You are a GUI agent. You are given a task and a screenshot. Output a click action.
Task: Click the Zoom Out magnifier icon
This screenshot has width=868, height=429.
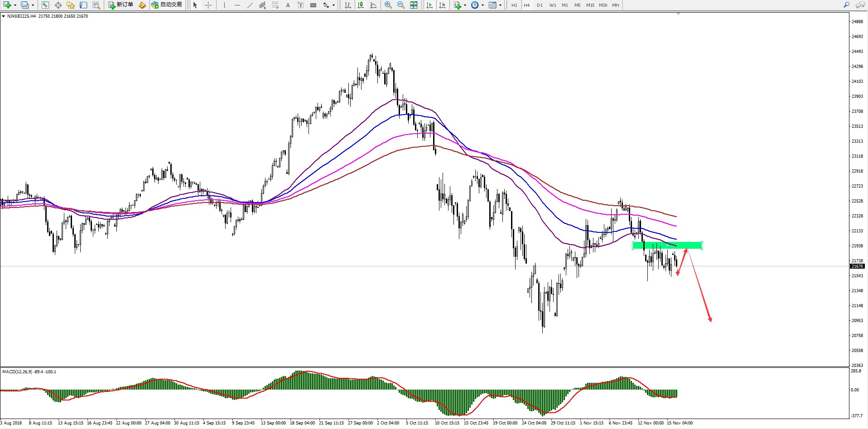click(401, 5)
